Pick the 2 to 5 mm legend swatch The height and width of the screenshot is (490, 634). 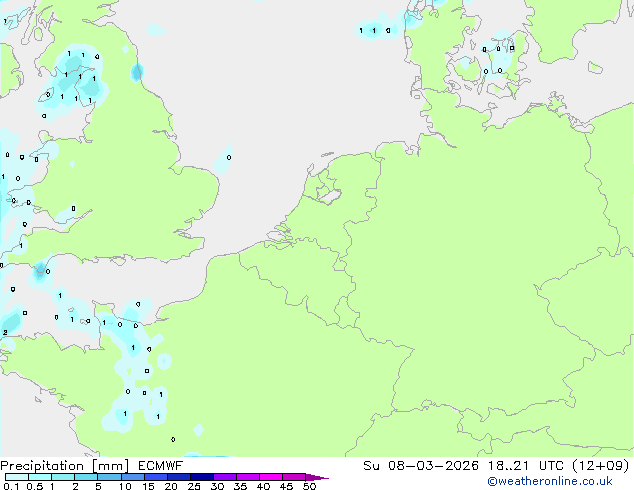pos(86,477)
